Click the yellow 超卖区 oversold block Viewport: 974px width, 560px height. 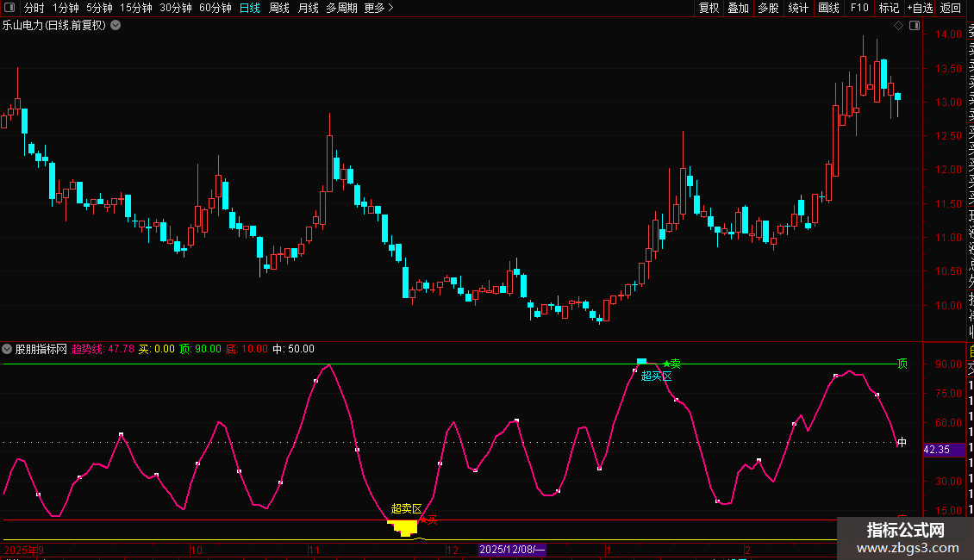coord(405,528)
